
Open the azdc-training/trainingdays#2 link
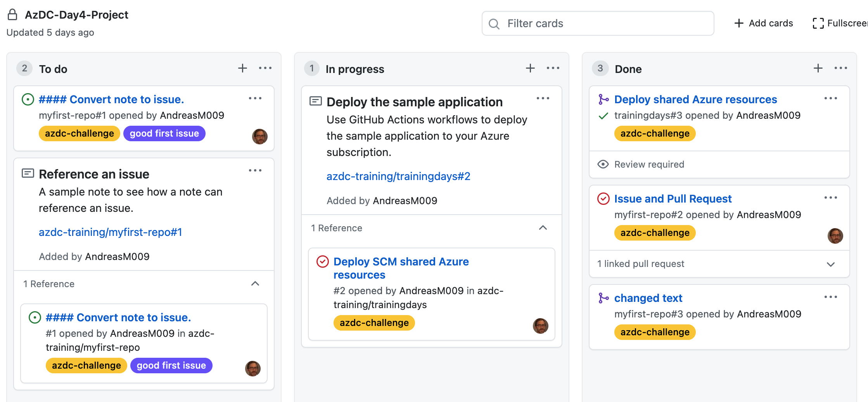tap(398, 176)
